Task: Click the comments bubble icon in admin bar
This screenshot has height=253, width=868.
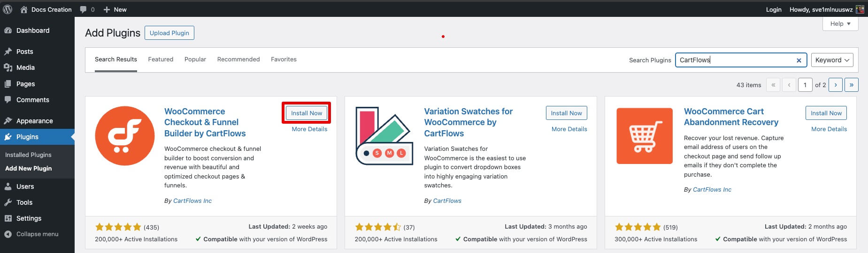Action: [x=83, y=9]
